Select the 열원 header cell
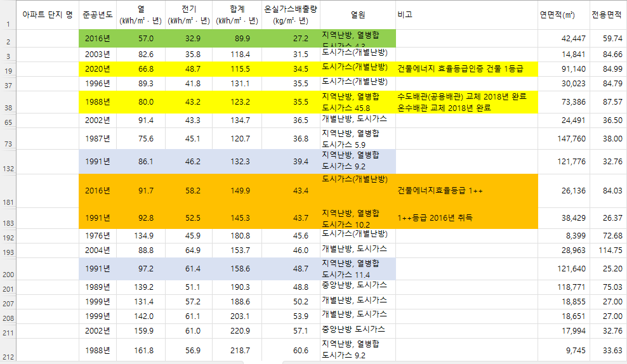The width and height of the screenshot is (627, 364). coord(358,15)
